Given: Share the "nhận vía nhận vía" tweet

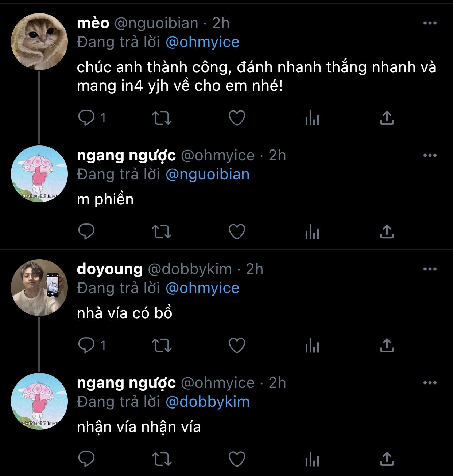Looking at the screenshot, I should point(387,459).
